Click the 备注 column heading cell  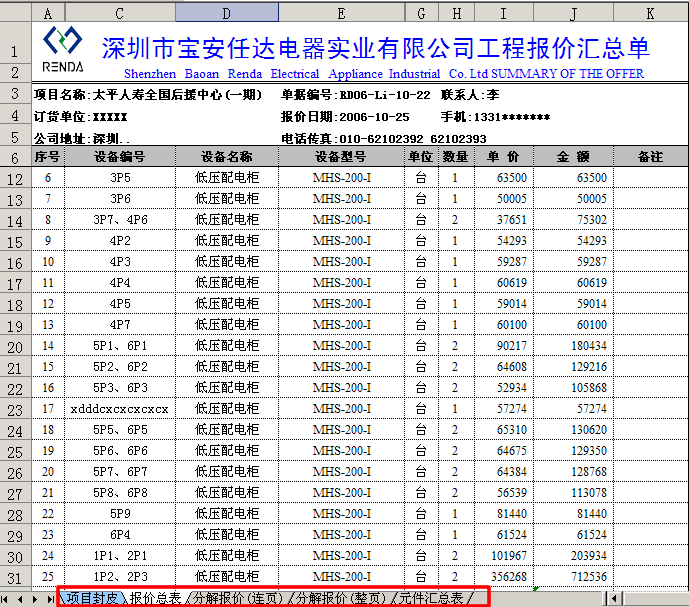pyautogui.click(x=651, y=156)
